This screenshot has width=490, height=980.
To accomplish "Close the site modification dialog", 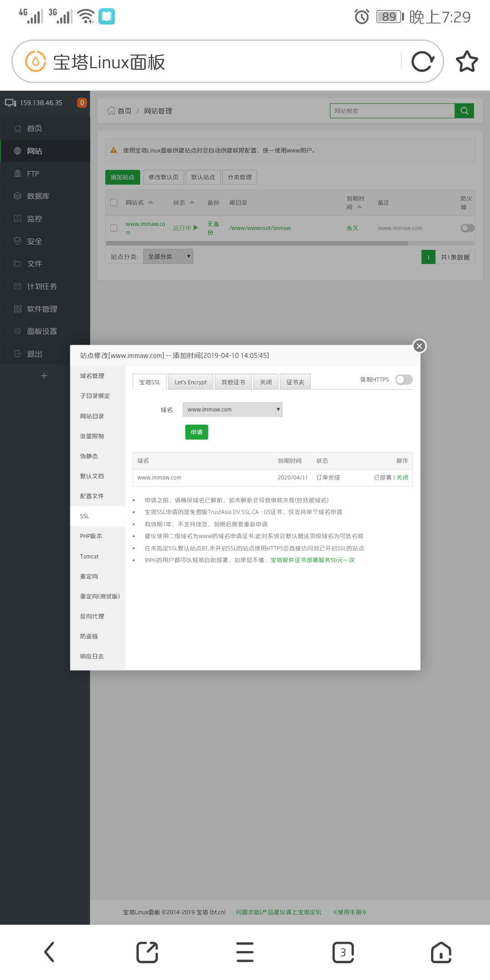I will click(x=420, y=346).
